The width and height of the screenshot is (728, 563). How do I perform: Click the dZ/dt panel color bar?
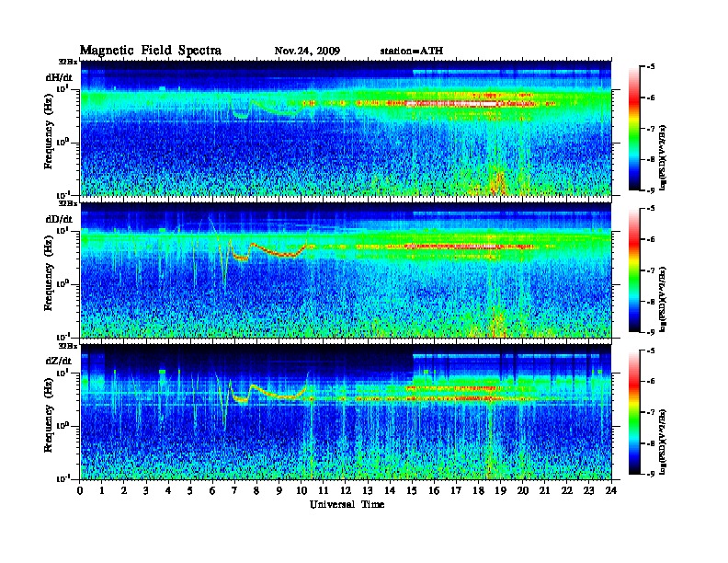pyautogui.click(x=634, y=412)
